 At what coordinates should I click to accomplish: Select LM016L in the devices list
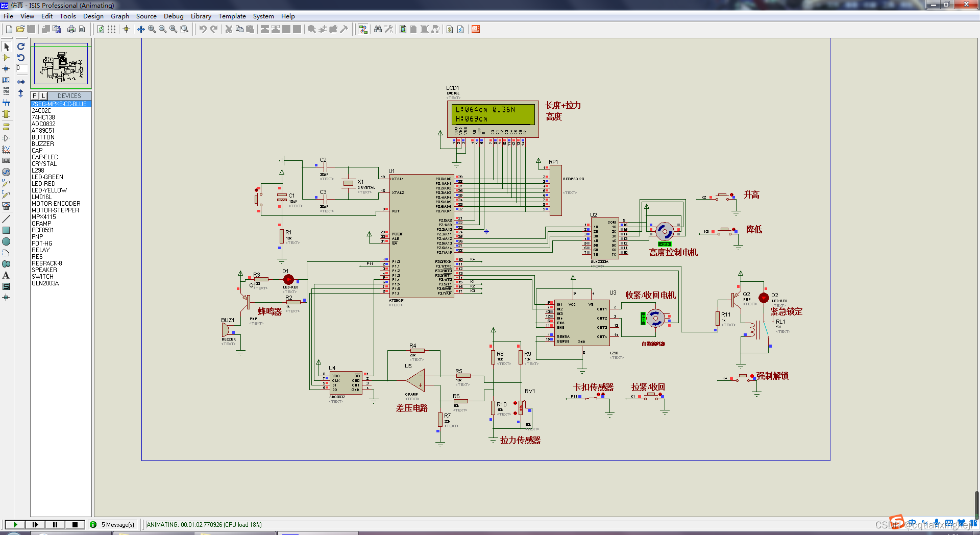(x=61, y=197)
